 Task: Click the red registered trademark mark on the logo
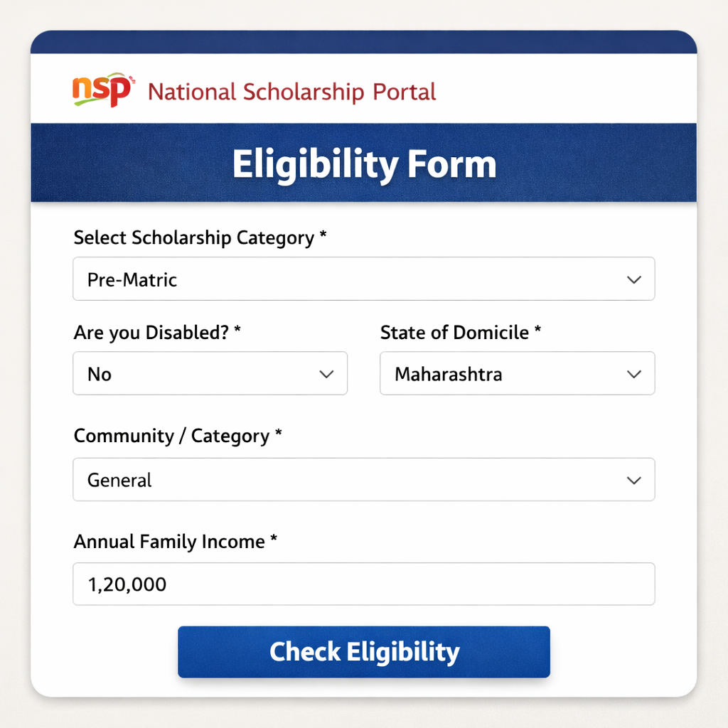[132, 80]
